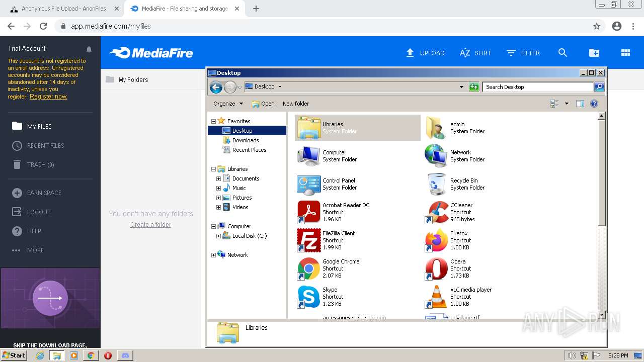Select My Folders in MediaFire panel
The height and width of the screenshot is (362, 644).
127,79
